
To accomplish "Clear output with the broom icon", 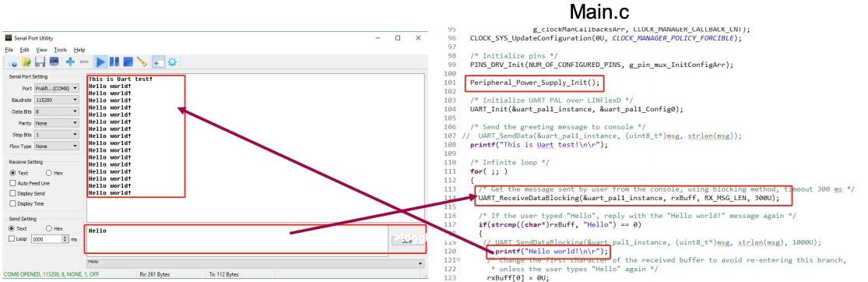I will point(142,62).
